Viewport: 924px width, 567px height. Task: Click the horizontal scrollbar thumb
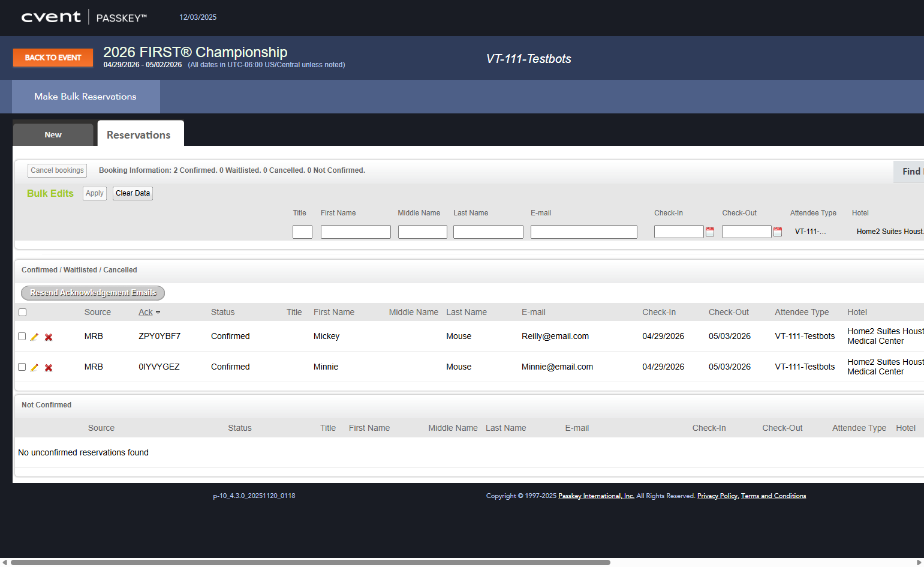311,563
